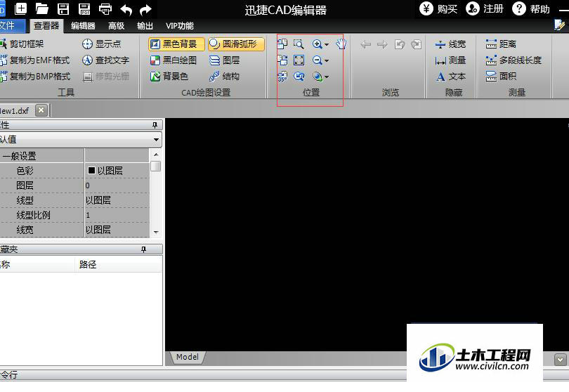Click 背景色 background color button
The image size is (569, 392).
pyautogui.click(x=169, y=76)
